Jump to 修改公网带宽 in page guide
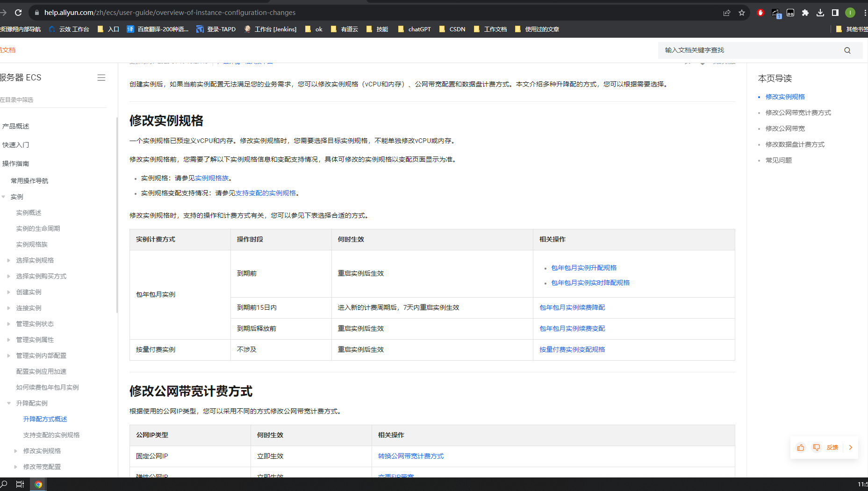Viewport: 868px width, 491px height. tap(785, 128)
